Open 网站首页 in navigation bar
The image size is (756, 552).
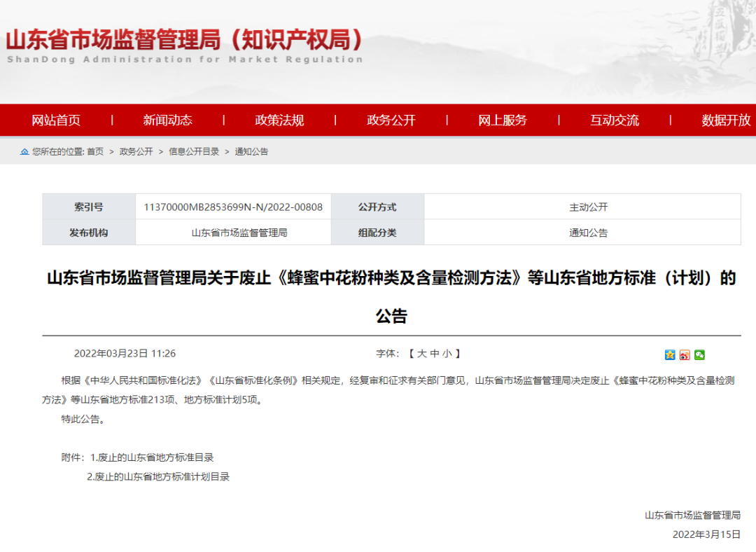[x=56, y=120]
